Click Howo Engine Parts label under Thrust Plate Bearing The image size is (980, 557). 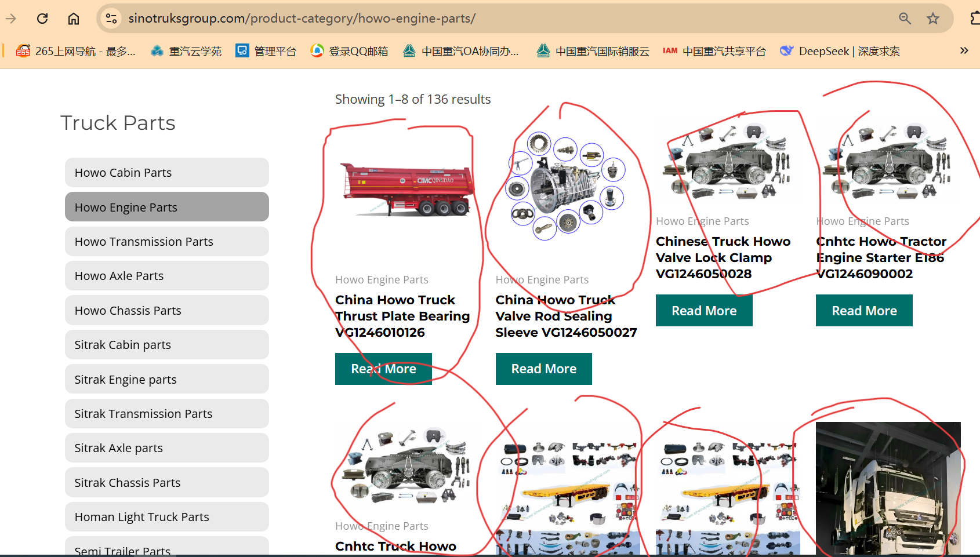tap(382, 279)
